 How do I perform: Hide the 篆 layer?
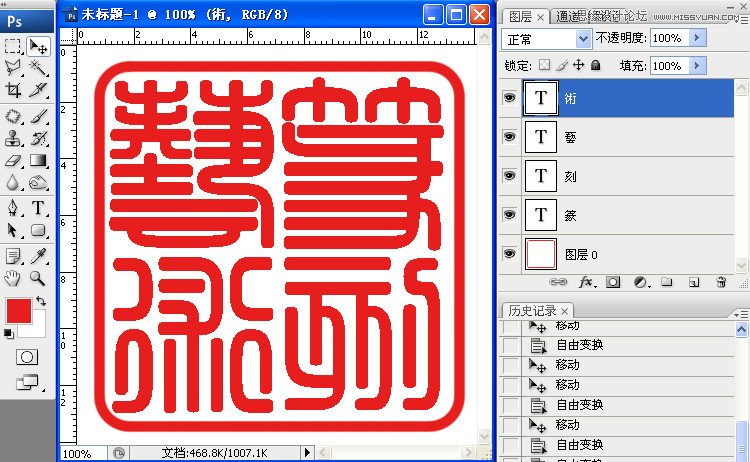coord(509,215)
